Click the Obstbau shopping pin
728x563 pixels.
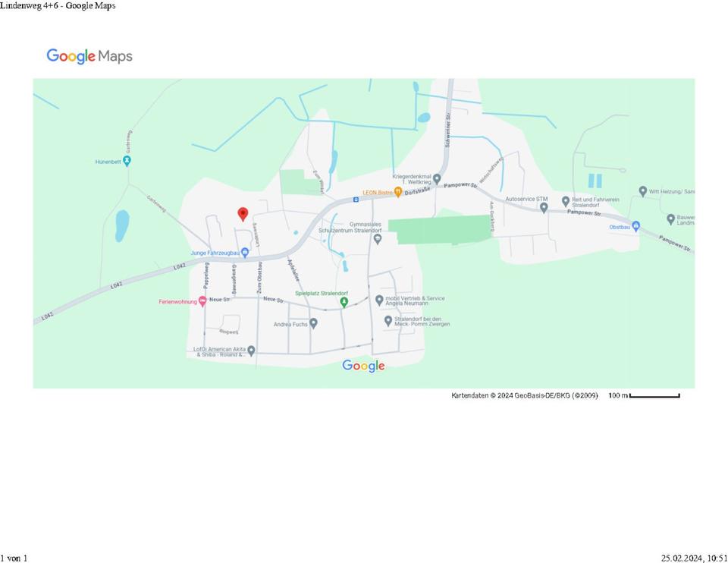pos(635,226)
